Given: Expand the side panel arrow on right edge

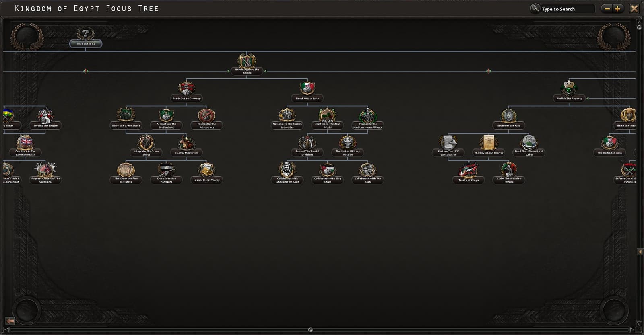Looking at the screenshot, I should click(640, 251).
